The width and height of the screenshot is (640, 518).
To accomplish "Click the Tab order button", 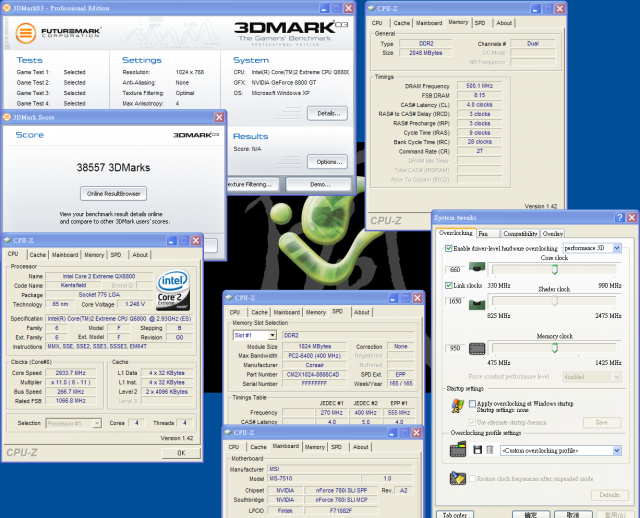I will (455, 514).
